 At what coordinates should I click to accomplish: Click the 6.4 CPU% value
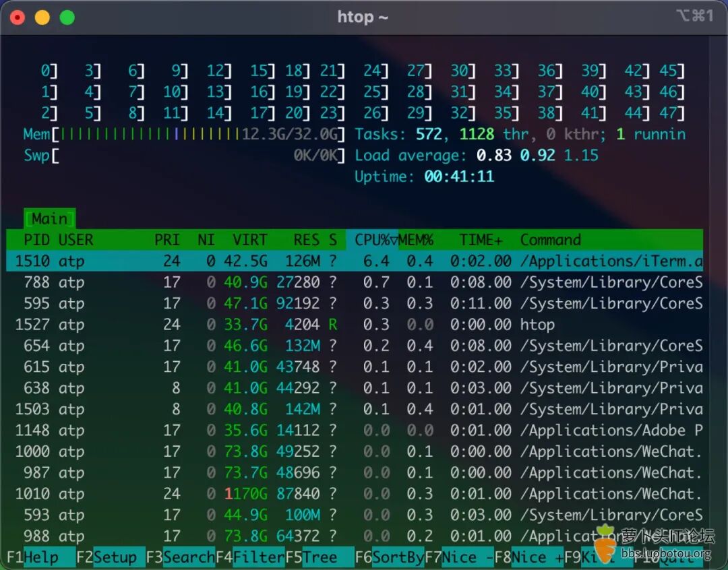(x=376, y=261)
